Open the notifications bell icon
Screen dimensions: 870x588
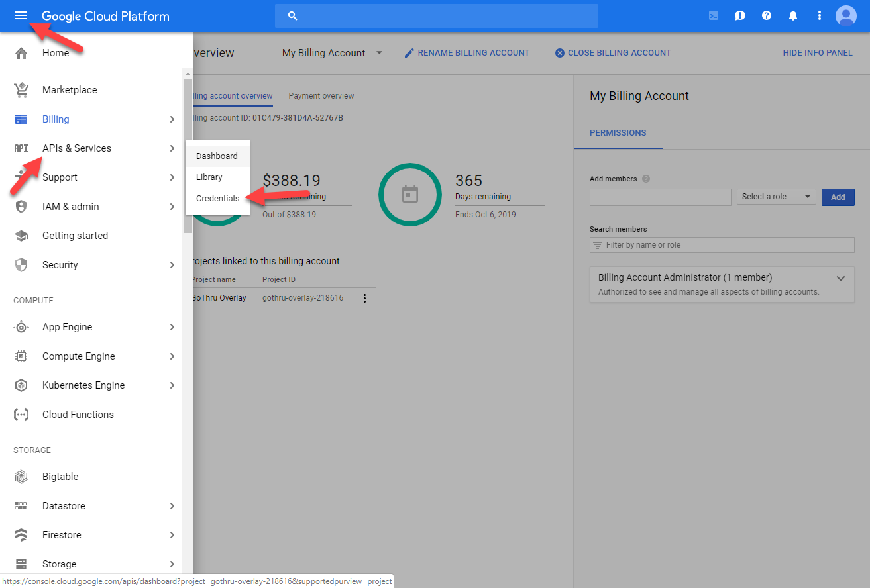pos(793,15)
